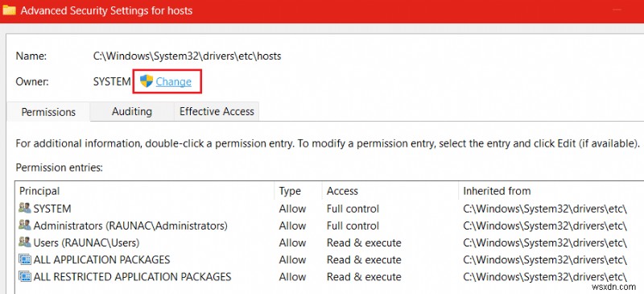Click the user group icon for Administrators
644x294 pixels.
click(25, 226)
